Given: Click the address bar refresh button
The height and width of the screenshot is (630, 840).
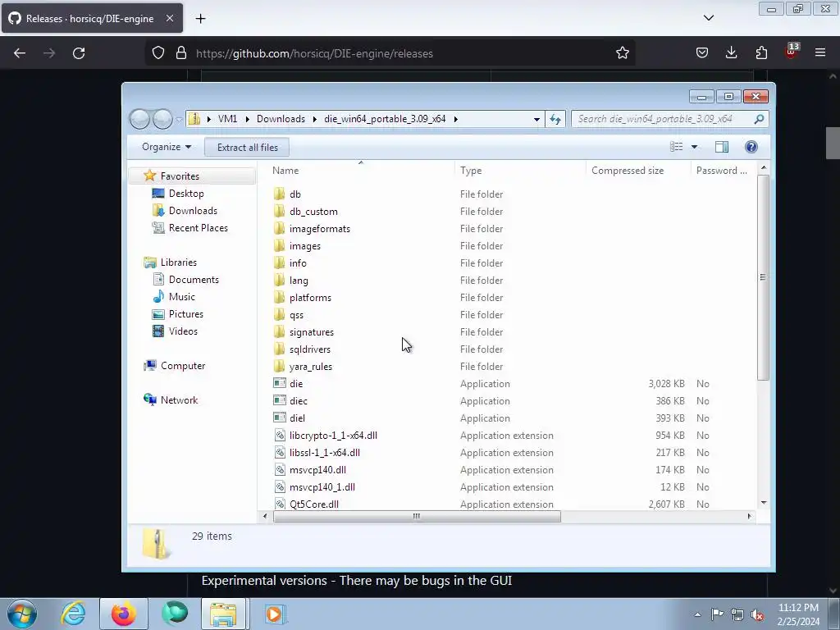Looking at the screenshot, I should (x=555, y=119).
